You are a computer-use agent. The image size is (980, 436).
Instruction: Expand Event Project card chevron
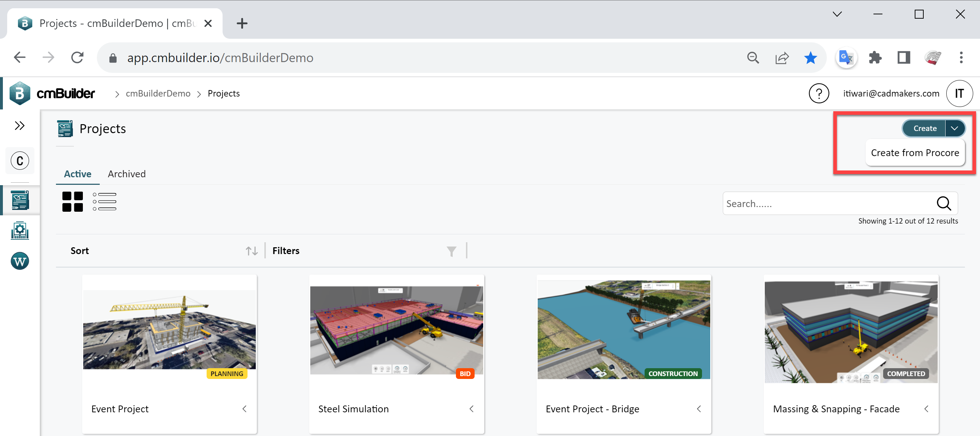[x=244, y=409]
